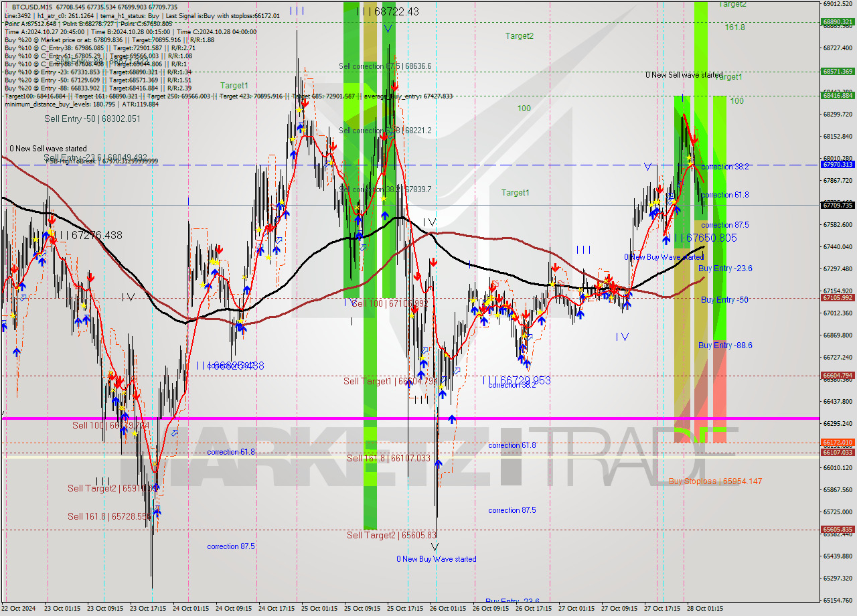Click the 65867.560 price scale value

tap(838, 489)
